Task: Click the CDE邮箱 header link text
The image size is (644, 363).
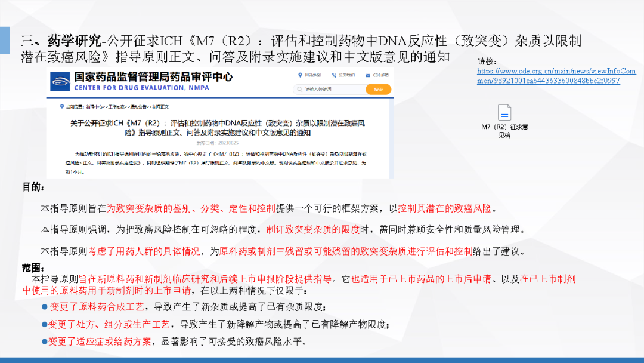Action: 380,75
